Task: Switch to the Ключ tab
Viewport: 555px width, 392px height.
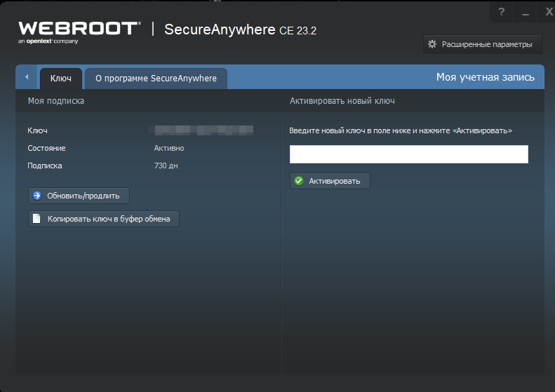Action: [61, 79]
